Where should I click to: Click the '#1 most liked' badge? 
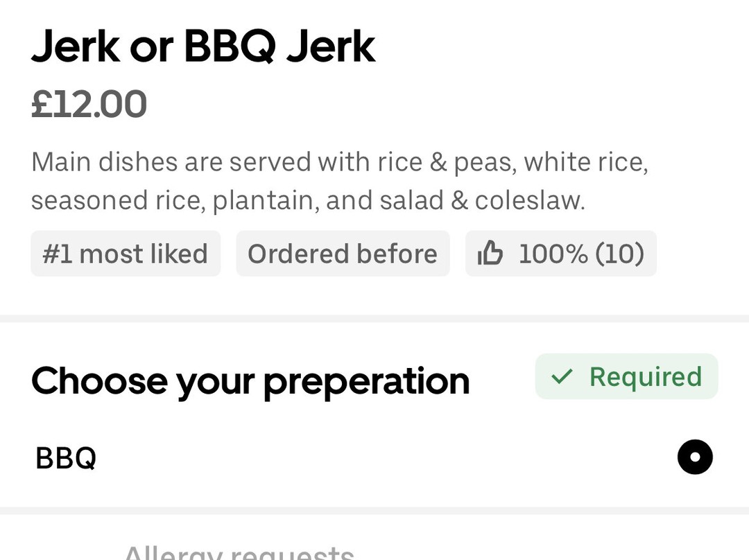pyautogui.click(x=126, y=254)
